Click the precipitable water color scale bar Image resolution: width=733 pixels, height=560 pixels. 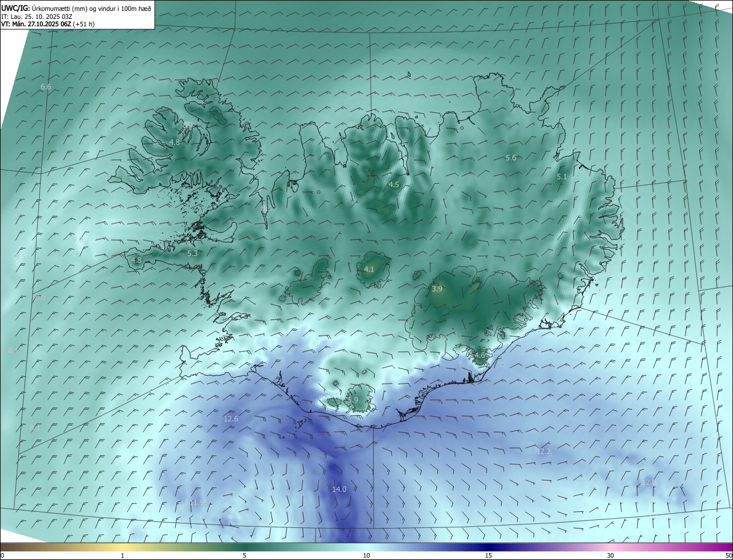366,547
